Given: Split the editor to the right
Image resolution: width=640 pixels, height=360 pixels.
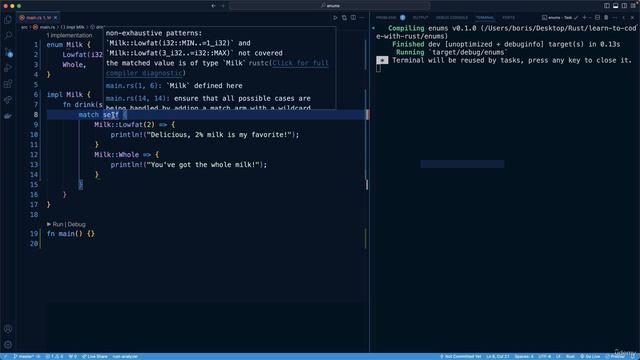Looking at the screenshot, I should click(x=353, y=18).
